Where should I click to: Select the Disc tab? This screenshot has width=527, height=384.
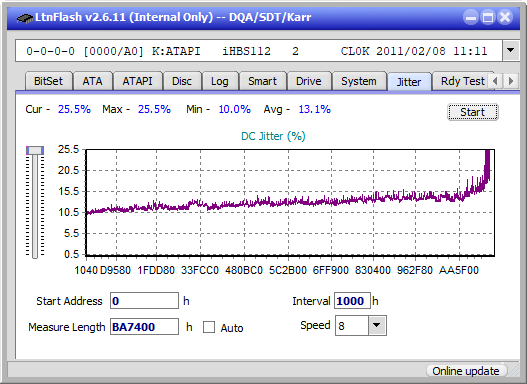(x=182, y=81)
